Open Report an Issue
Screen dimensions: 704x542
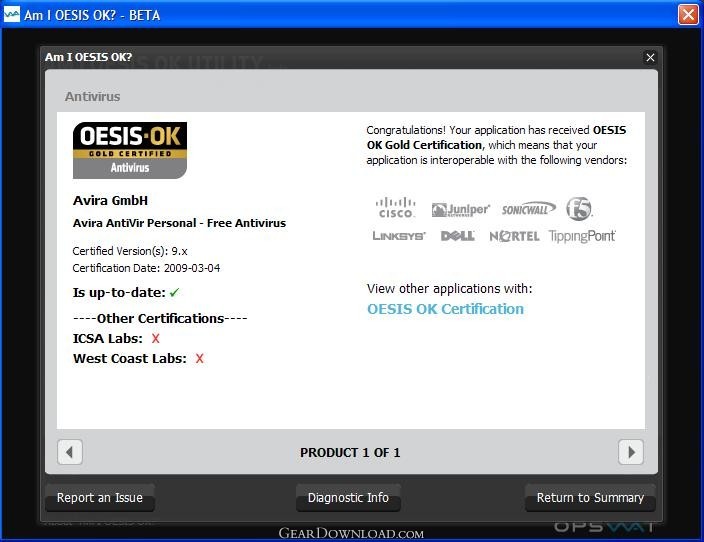[100, 498]
